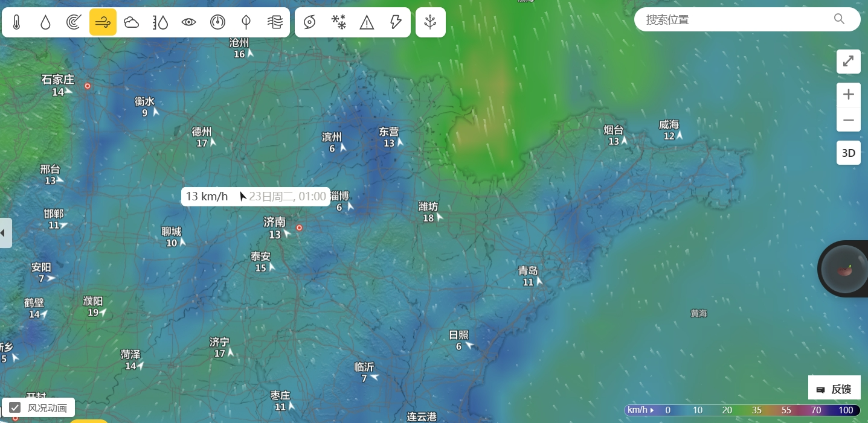This screenshot has width=868, height=423.
Task: Toggle the 3D map view
Action: click(x=849, y=153)
